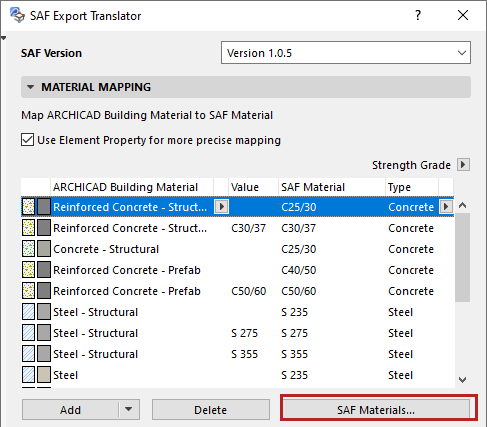Click gray color swatch of selected C25/30 row
Screen dimensions: 487x427
pos(44,207)
